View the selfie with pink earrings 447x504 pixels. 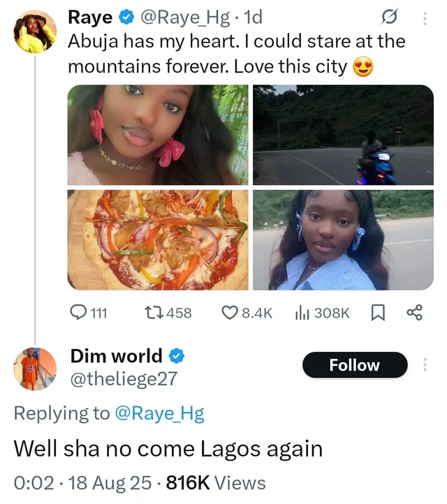point(158,135)
